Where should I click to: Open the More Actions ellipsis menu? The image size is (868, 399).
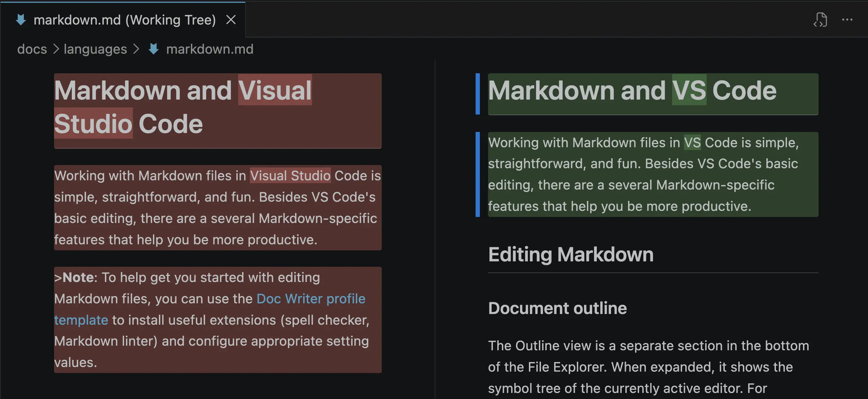(x=847, y=20)
